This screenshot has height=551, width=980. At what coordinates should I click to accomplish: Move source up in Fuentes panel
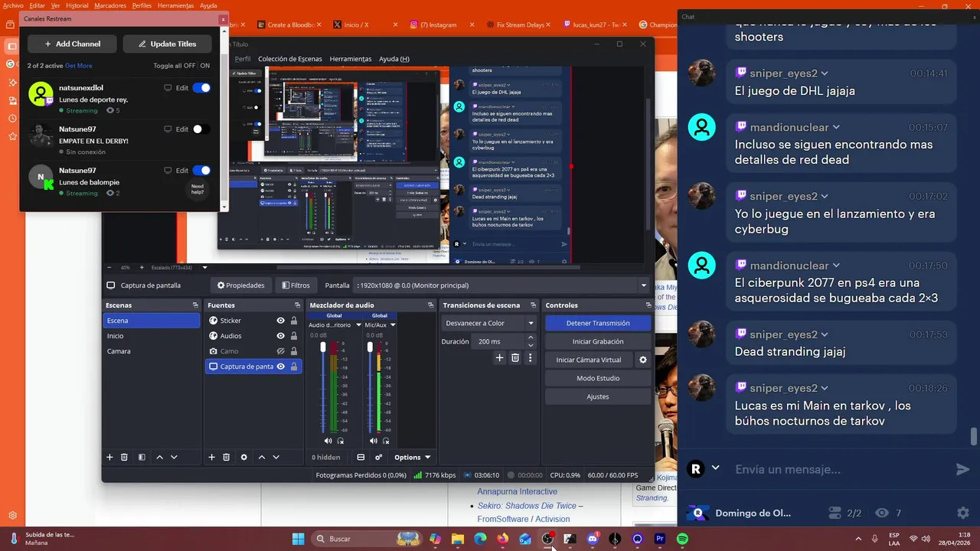click(262, 457)
